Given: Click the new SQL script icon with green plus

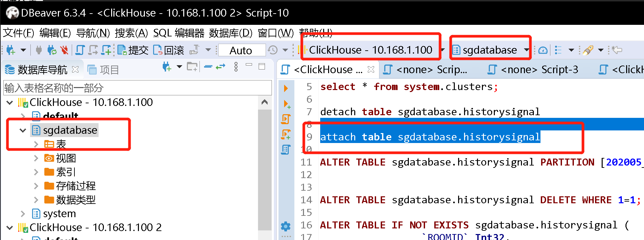Looking at the screenshot, I should point(107,50).
